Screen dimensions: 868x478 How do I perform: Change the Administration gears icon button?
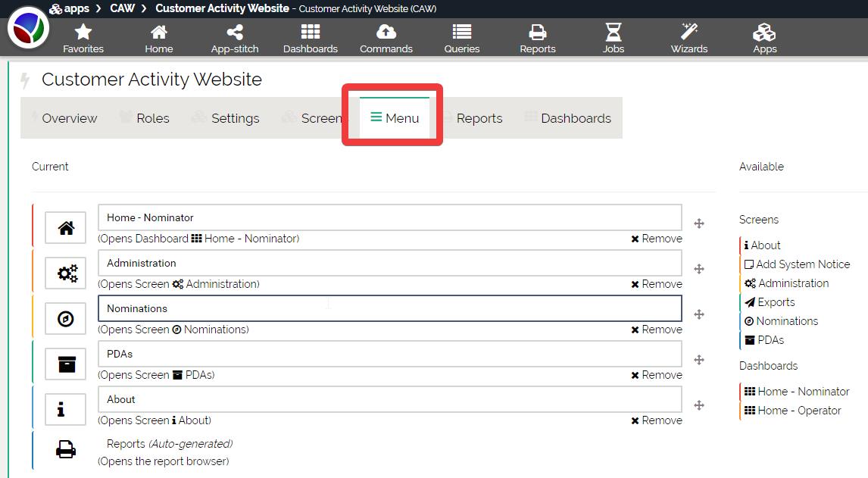(67, 273)
